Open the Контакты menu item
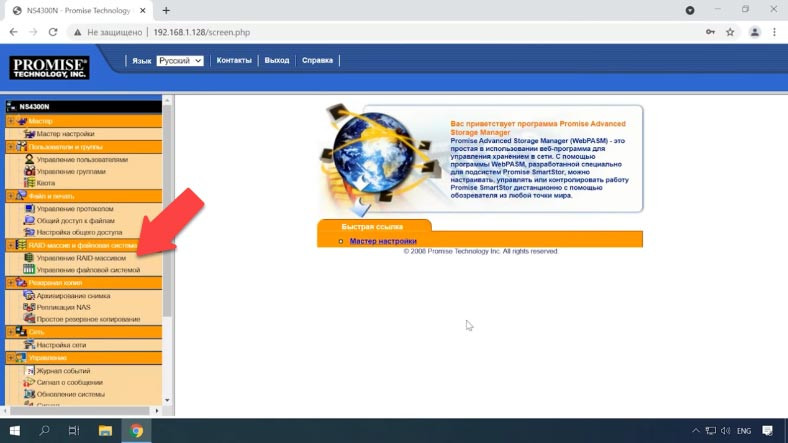 tap(234, 60)
